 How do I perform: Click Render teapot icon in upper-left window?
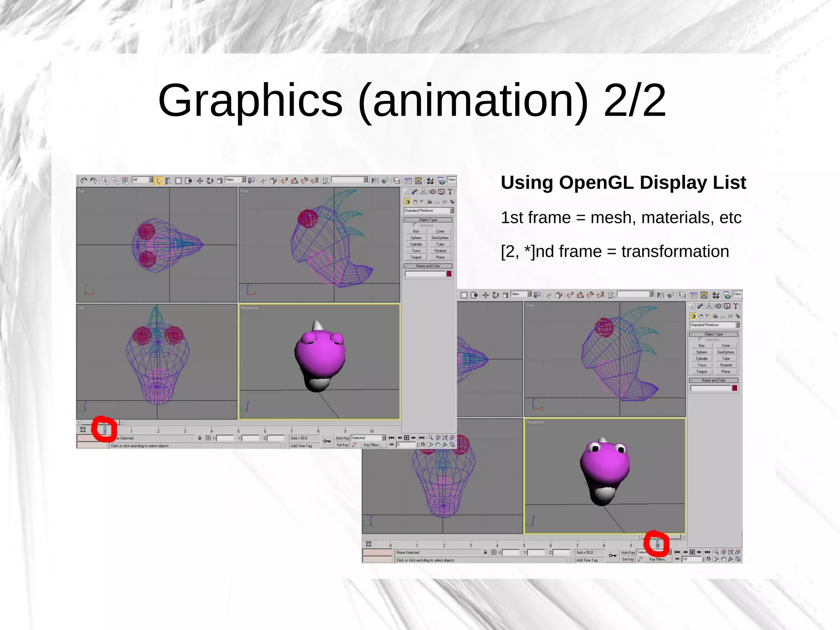click(x=441, y=181)
